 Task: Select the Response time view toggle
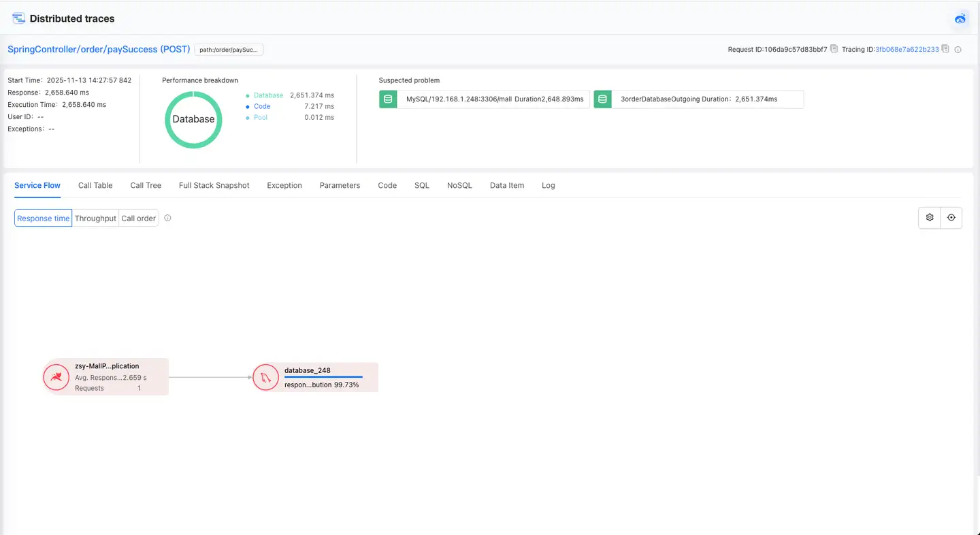coord(43,218)
